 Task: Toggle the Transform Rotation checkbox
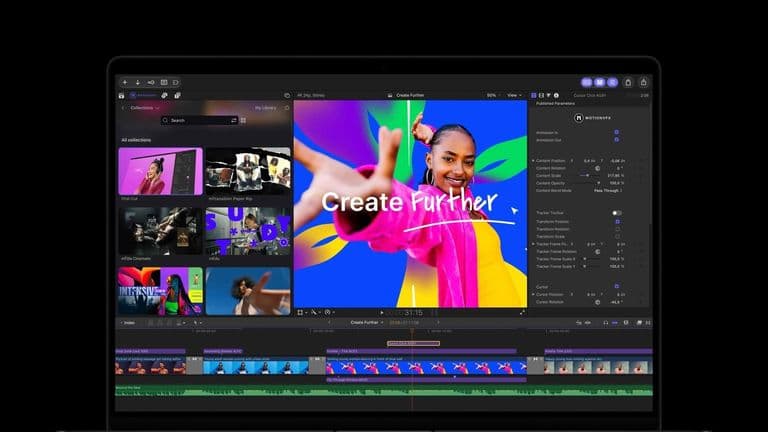point(617,229)
